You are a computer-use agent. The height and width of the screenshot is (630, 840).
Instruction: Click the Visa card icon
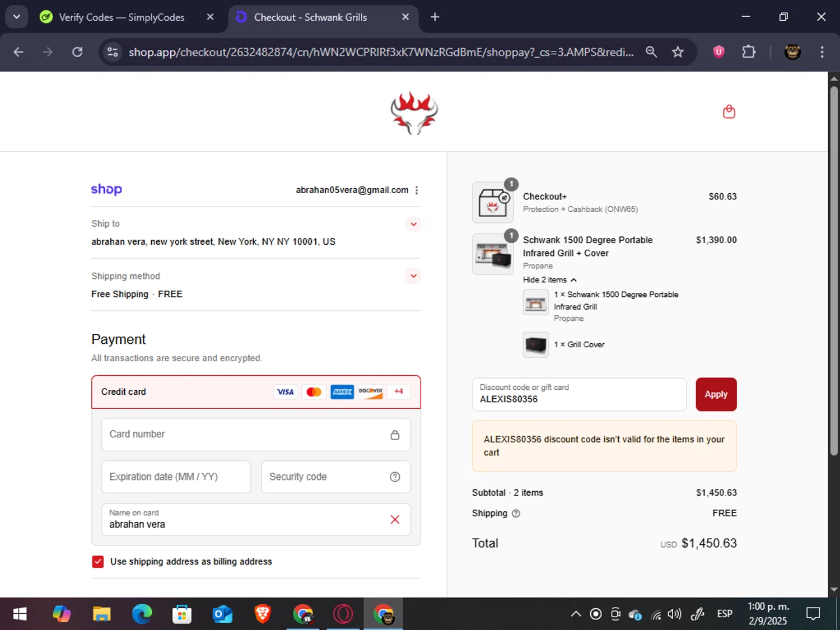pos(286,392)
